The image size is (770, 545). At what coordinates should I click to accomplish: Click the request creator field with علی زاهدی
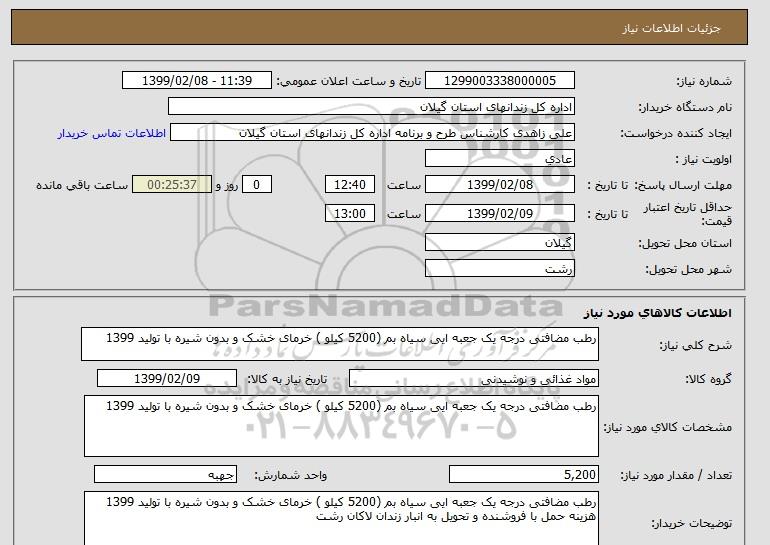click(x=372, y=132)
